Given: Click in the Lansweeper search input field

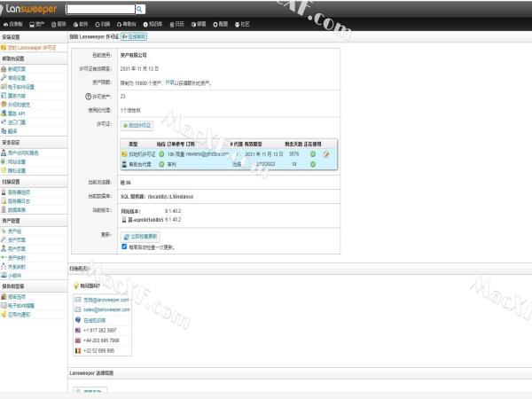Looking at the screenshot, I should 101,9.
